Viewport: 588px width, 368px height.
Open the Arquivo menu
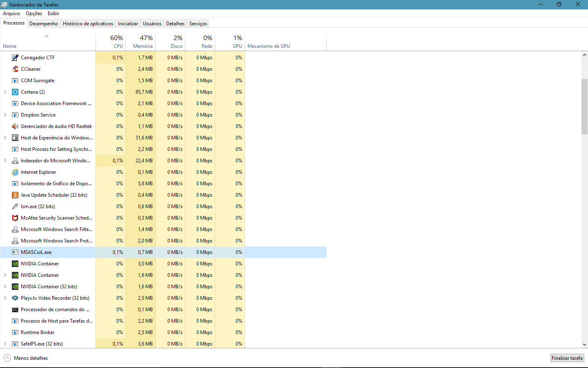(11, 13)
